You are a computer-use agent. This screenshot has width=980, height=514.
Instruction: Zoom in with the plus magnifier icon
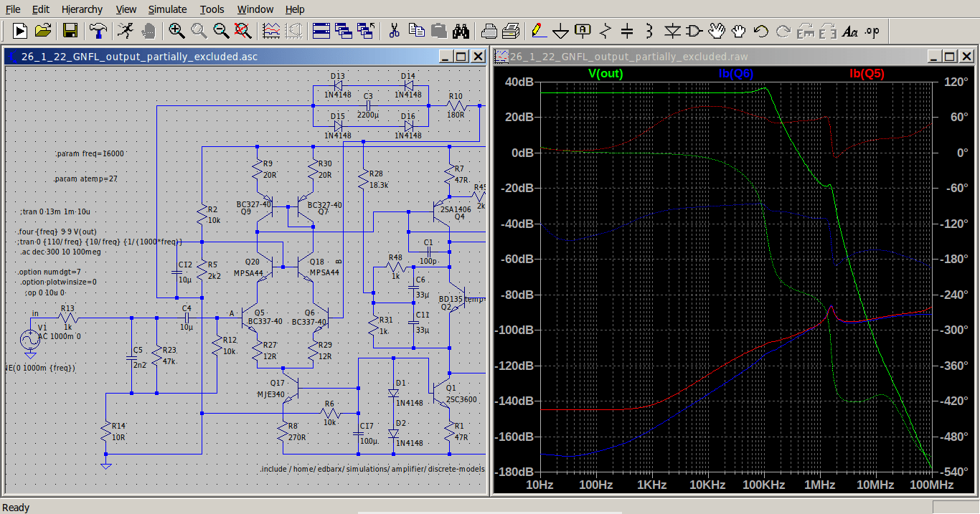176,31
